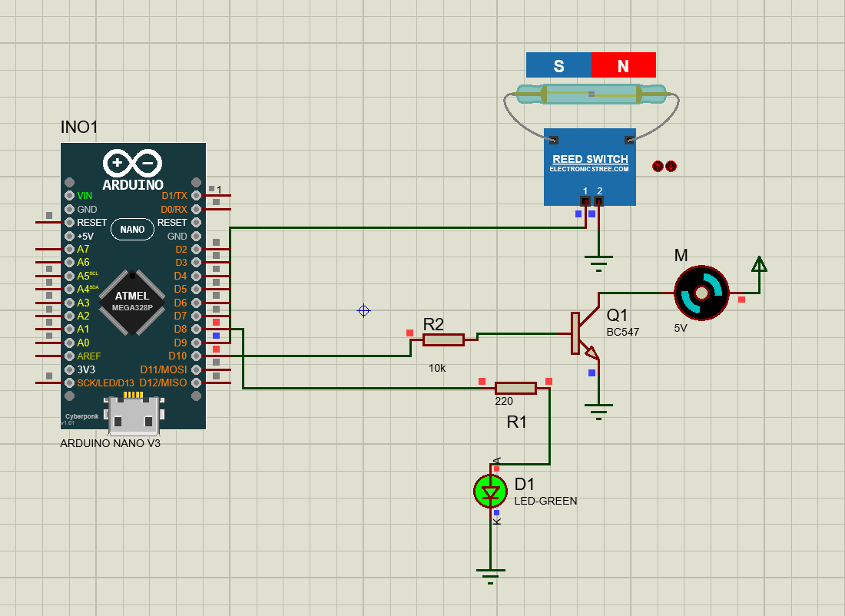Screen dimensions: 845x616
Task: Click the power terminal arrow beside the motor
Action: coord(759,264)
